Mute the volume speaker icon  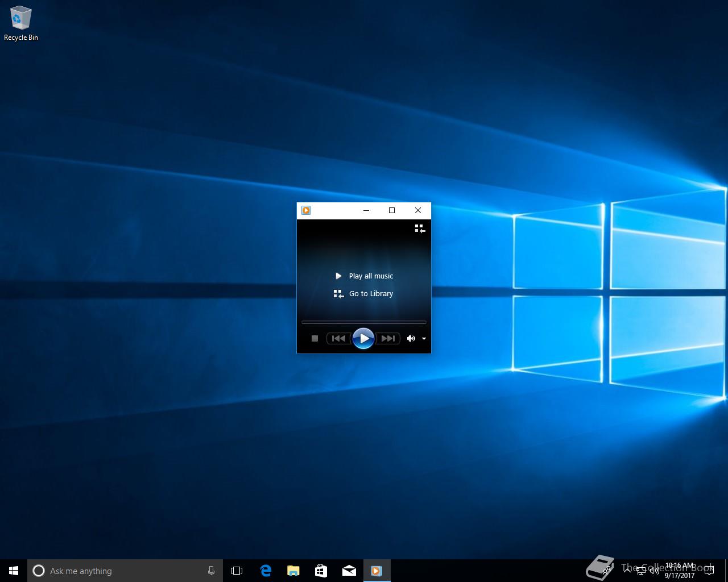411,339
